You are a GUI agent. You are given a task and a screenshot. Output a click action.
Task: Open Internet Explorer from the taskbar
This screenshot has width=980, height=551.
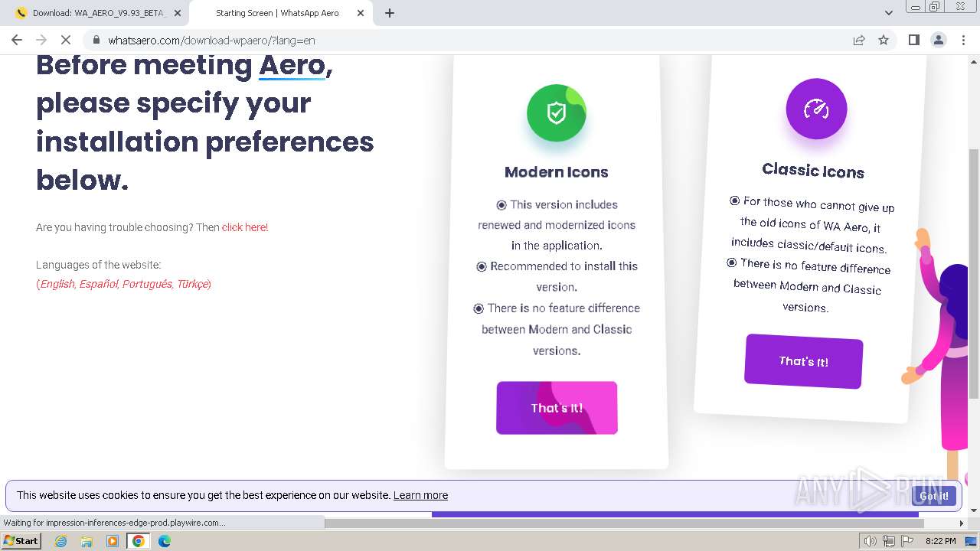[x=60, y=541]
